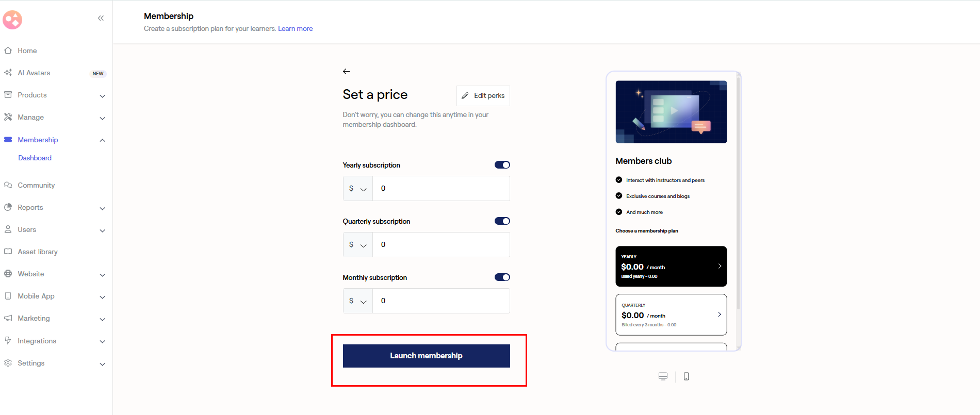Click the app logo in top-left
Viewport: 980px width, 415px height.
(x=12, y=20)
